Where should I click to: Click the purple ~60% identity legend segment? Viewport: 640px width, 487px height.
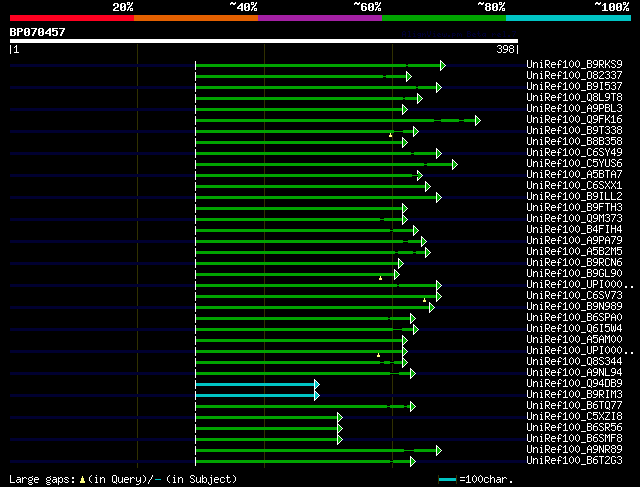pos(320,18)
